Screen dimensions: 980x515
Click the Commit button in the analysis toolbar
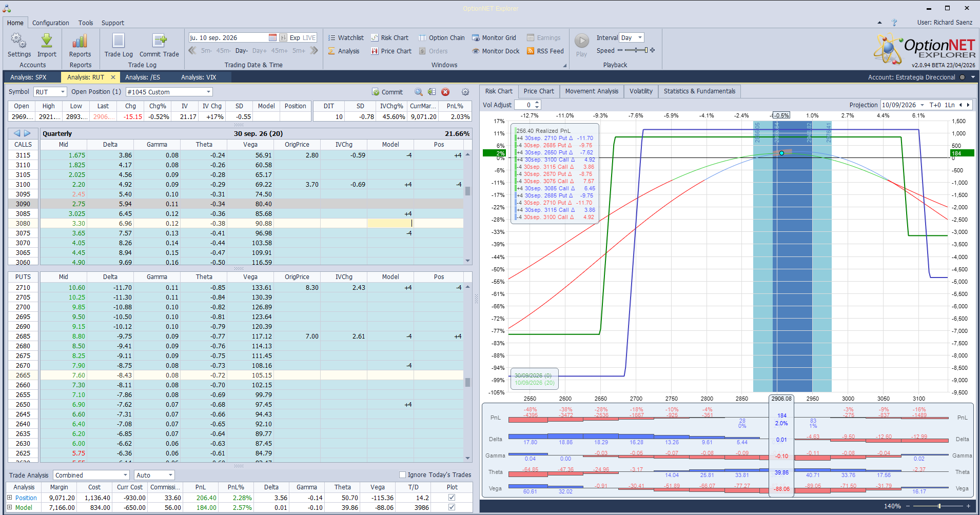pyautogui.click(x=387, y=92)
